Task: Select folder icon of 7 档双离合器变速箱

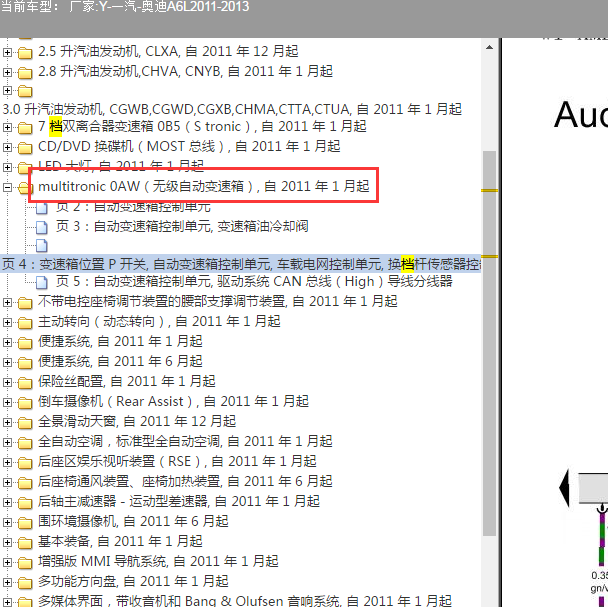Action: pos(25,128)
